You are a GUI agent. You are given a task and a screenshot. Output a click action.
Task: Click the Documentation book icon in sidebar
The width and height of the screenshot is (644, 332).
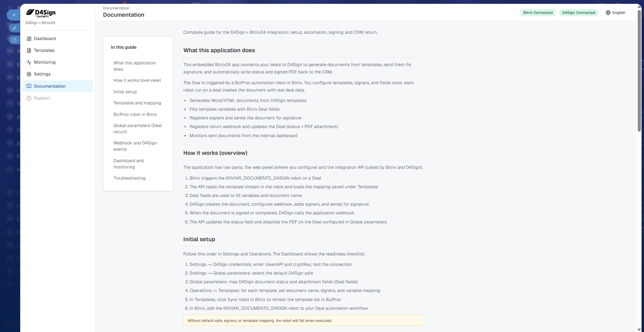[29, 86]
